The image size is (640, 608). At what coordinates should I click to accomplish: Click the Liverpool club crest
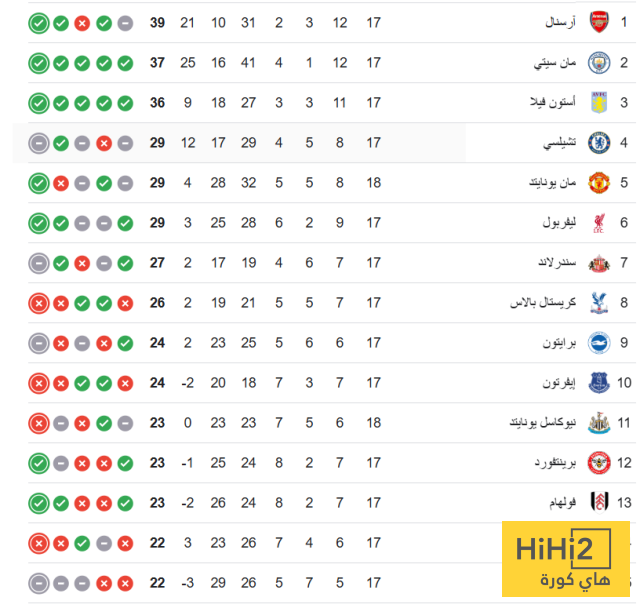(598, 223)
